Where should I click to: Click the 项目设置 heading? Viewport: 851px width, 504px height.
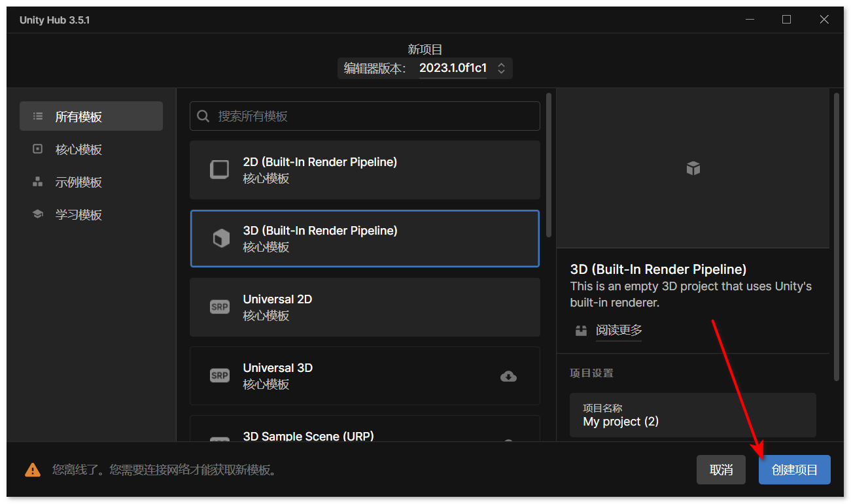coord(591,373)
